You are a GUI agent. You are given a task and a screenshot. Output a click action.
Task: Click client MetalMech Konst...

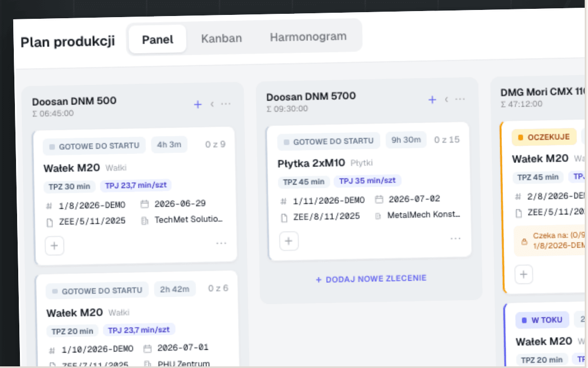click(x=424, y=214)
